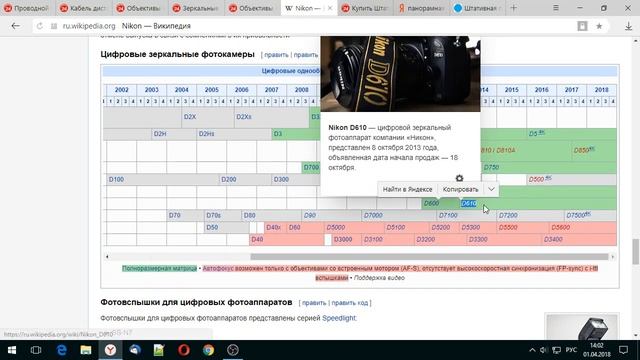Open Opera from the taskbar
Viewport: 640px width, 360px height.
[184, 350]
